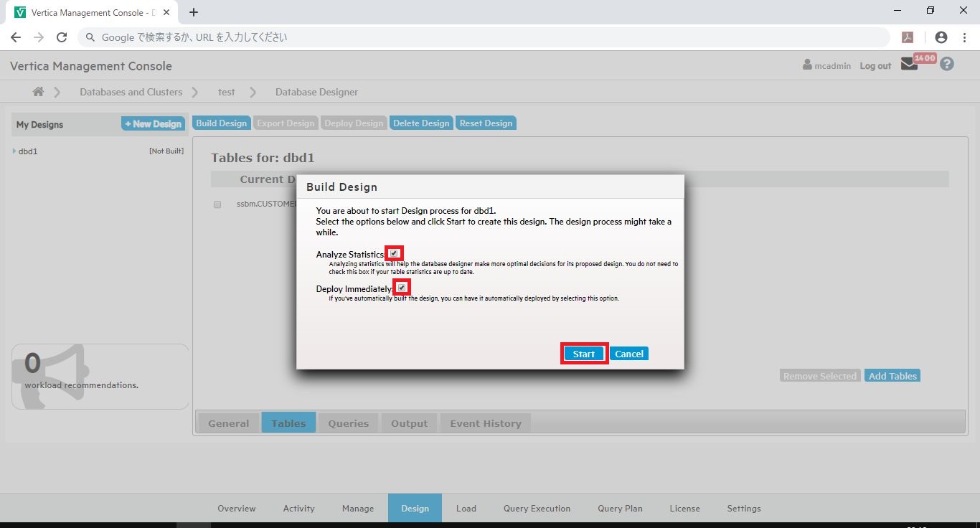Click the home icon in breadcrumb
980x528 pixels.
pos(38,92)
